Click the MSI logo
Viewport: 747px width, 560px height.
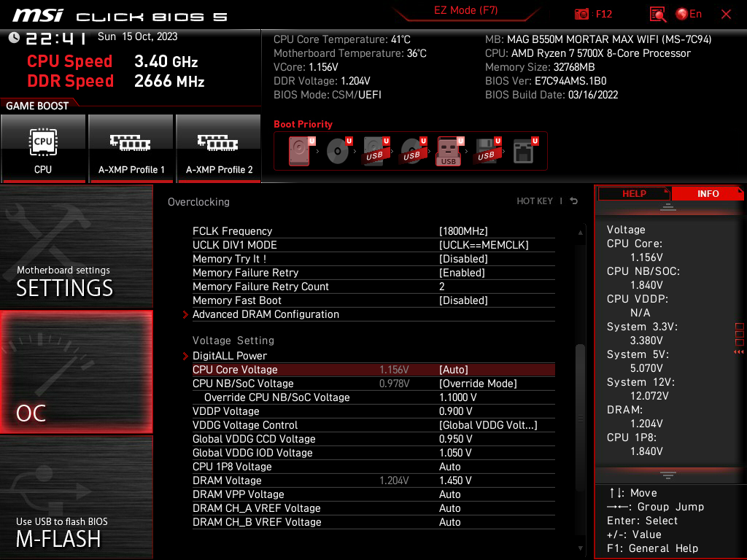[x=38, y=15]
